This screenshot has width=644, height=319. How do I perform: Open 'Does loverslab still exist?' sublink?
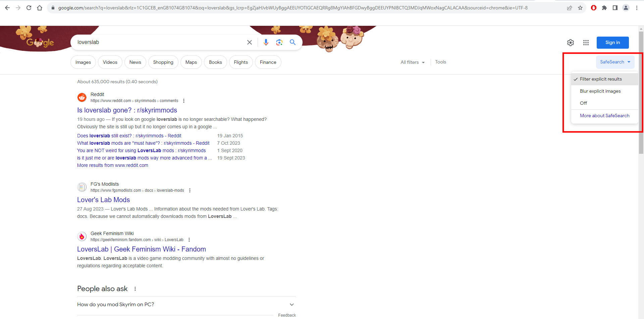129,136
